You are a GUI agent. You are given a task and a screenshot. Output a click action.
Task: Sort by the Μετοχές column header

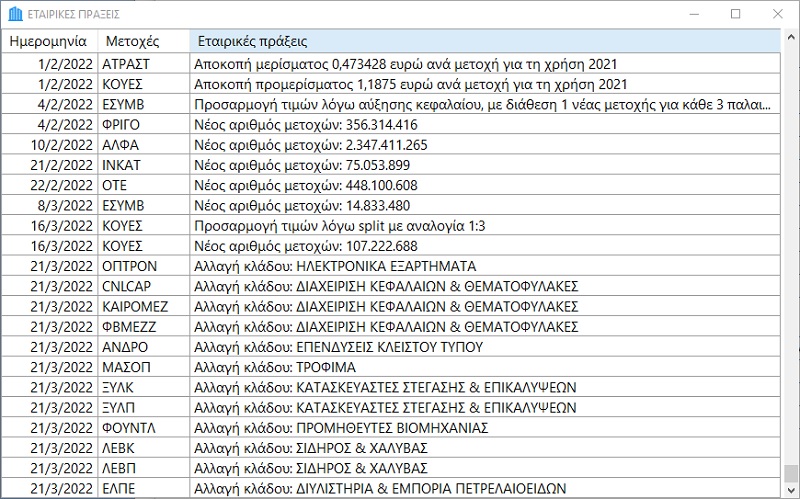click(143, 41)
